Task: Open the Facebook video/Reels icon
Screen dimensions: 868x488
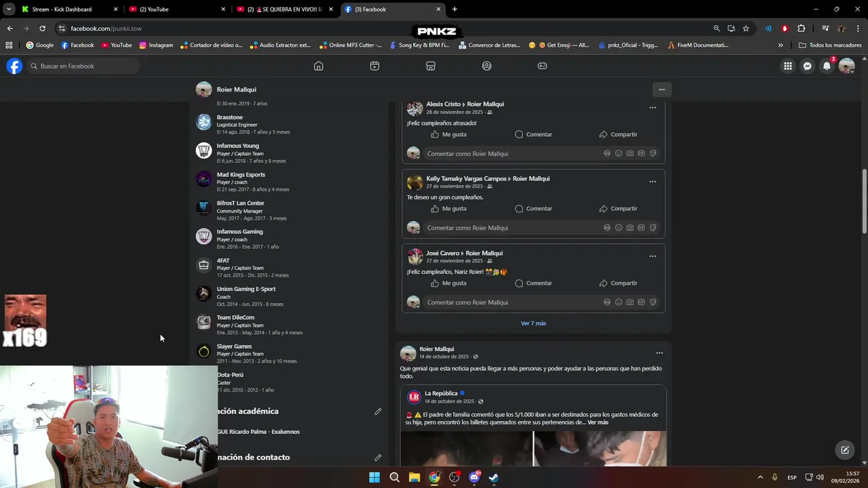Action: (374, 66)
